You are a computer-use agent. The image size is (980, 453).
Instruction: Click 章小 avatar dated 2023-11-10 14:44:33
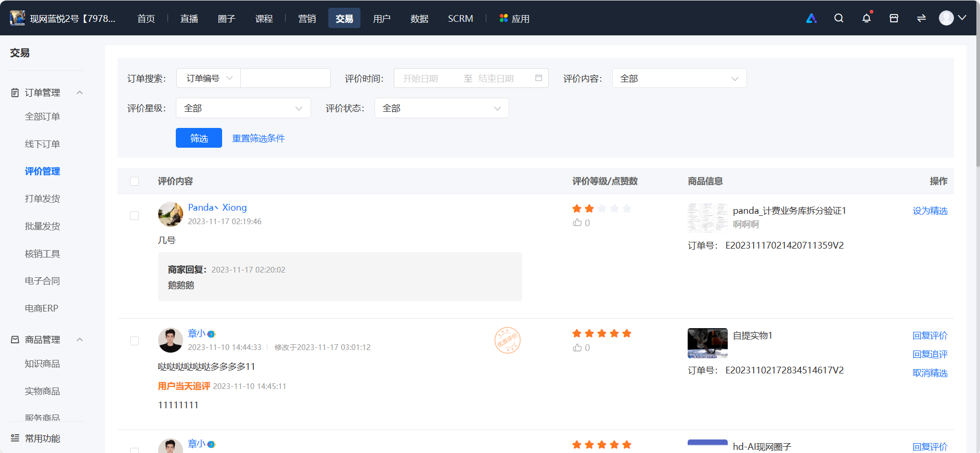click(171, 340)
